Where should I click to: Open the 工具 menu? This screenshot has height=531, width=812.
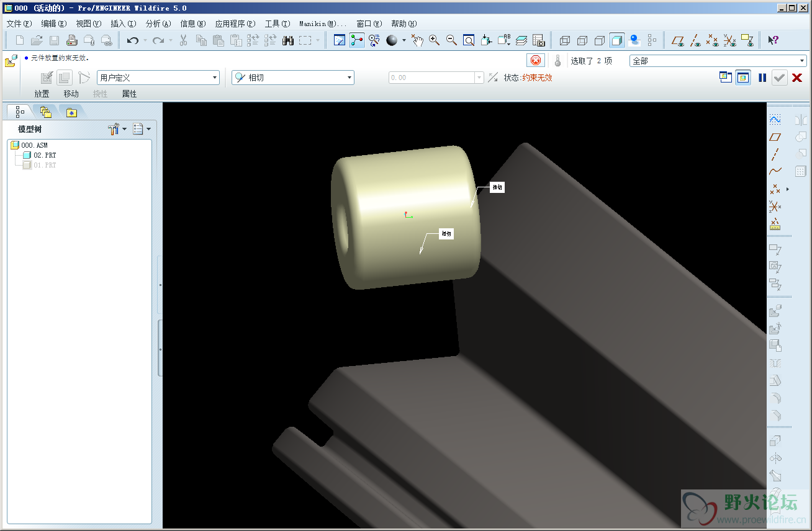pyautogui.click(x=277, y=24)
